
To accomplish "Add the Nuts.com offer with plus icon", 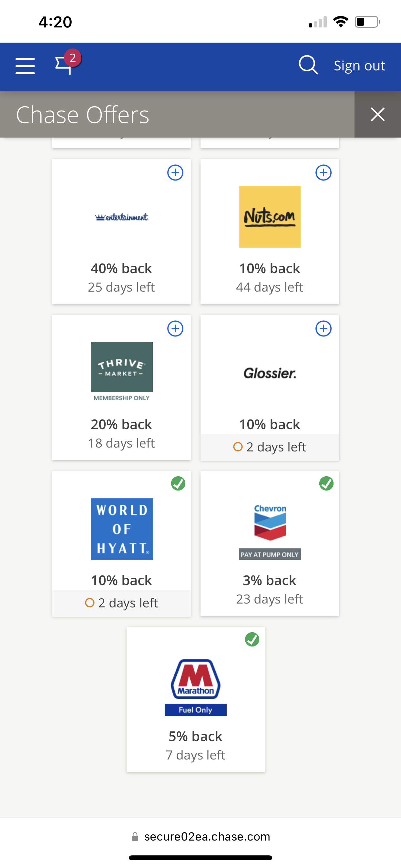I will (323, 173).
